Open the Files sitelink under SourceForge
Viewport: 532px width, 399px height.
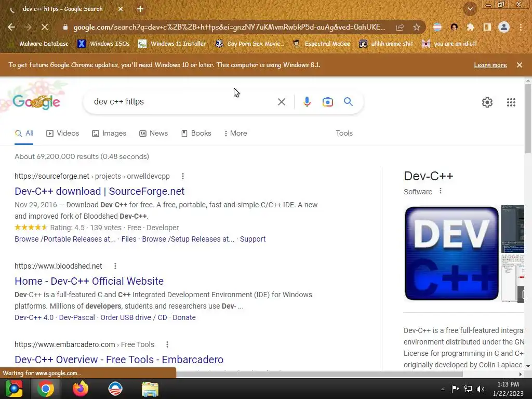pyautogui.click(x=129, y=239)
